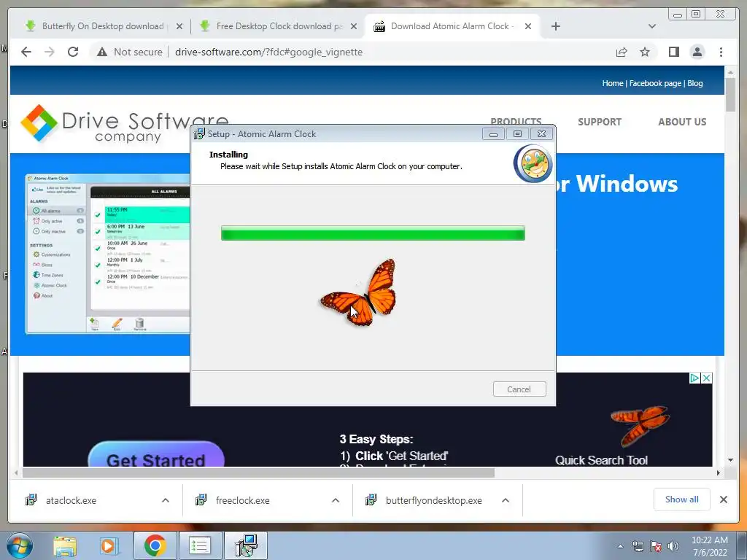
Task: Reload the current page
Action: click(73, 52)
